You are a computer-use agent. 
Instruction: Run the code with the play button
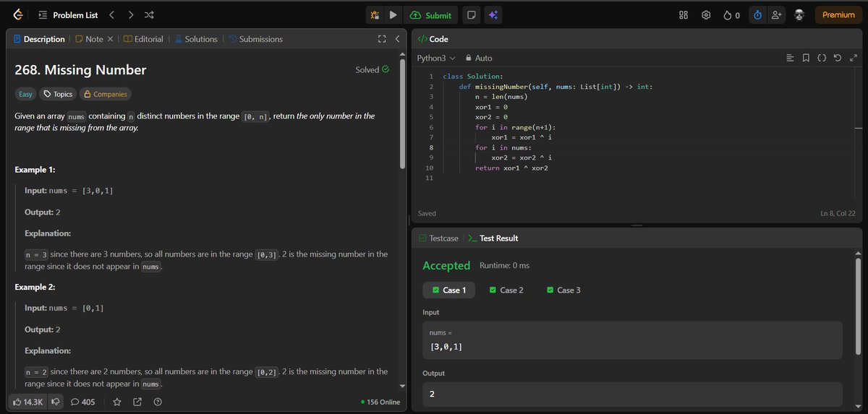[x=393, y=15]
